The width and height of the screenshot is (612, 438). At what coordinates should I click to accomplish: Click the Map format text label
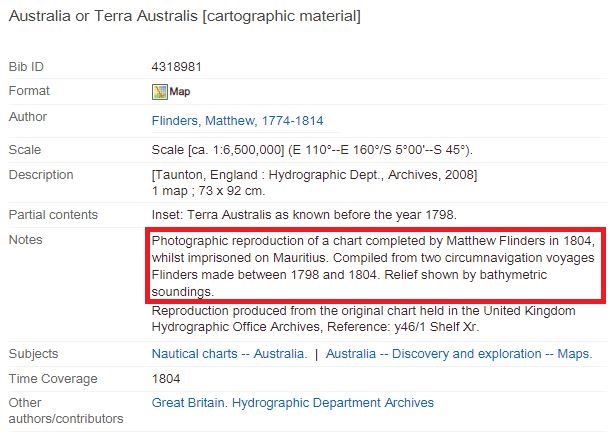(x=180, y=92)
